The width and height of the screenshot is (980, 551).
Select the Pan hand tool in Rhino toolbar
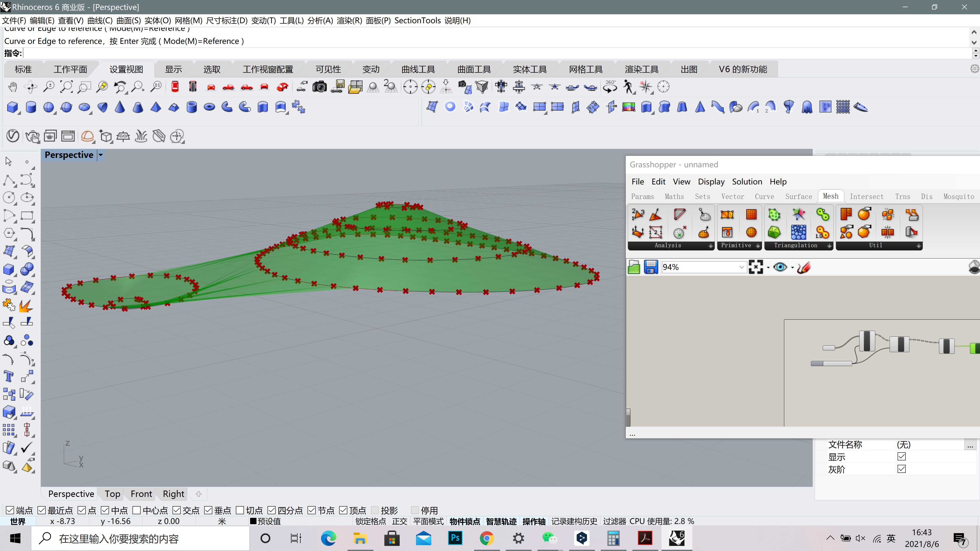(x=13, y=87)
